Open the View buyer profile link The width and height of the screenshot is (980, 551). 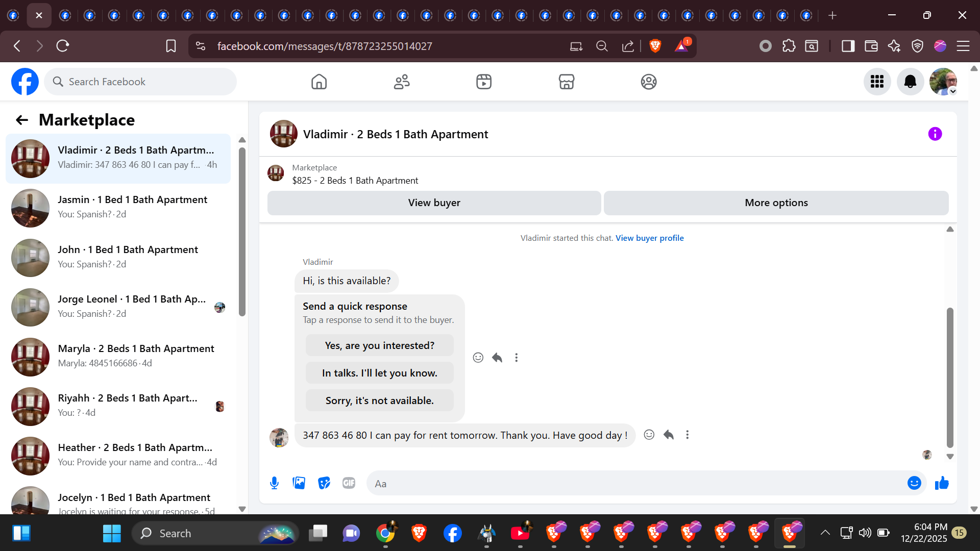(x=649, y=238)
